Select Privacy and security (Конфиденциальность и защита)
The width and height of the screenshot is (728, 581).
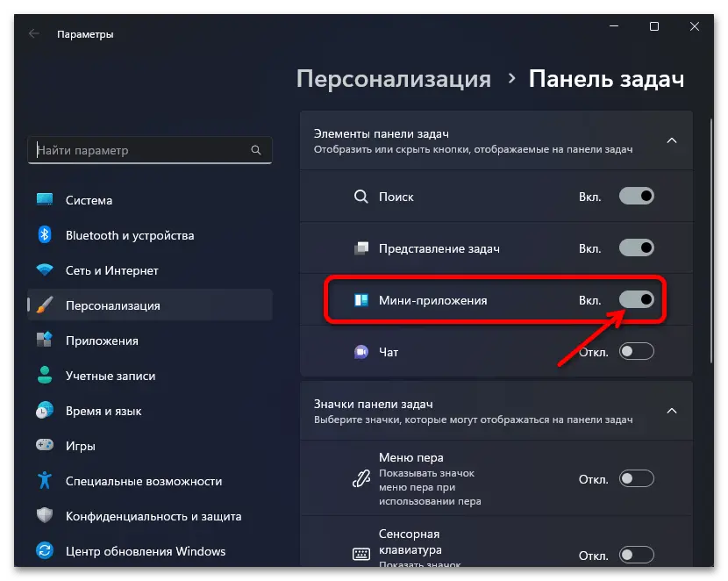click(153, 516)
